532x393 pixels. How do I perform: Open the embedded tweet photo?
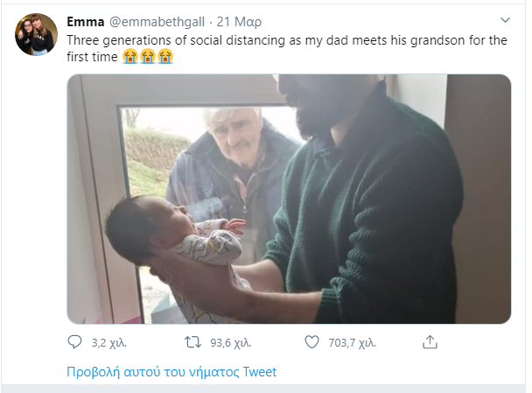pos(289,199)
